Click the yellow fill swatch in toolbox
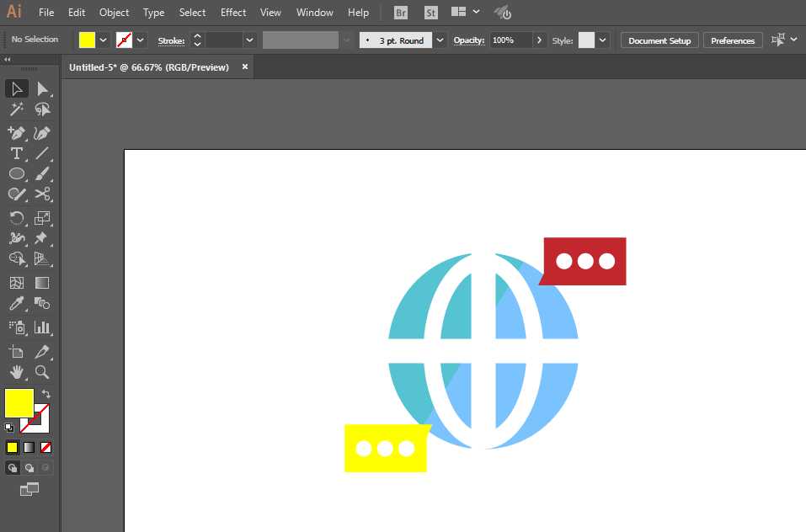 click(x=19, y=403)
